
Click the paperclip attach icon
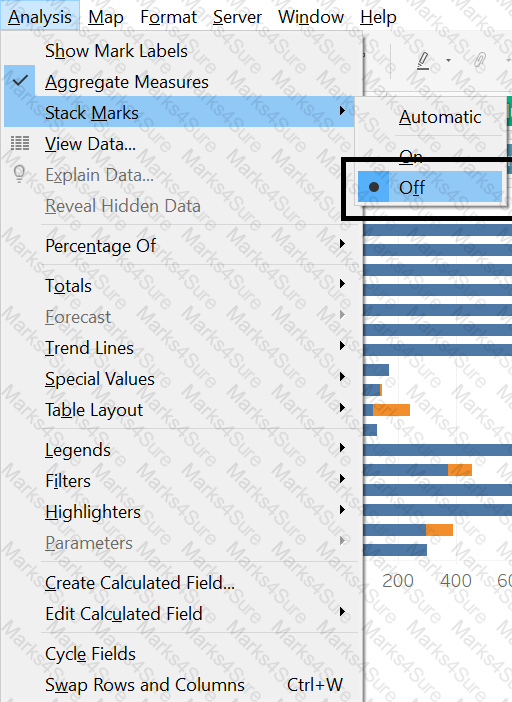point(480,60)
